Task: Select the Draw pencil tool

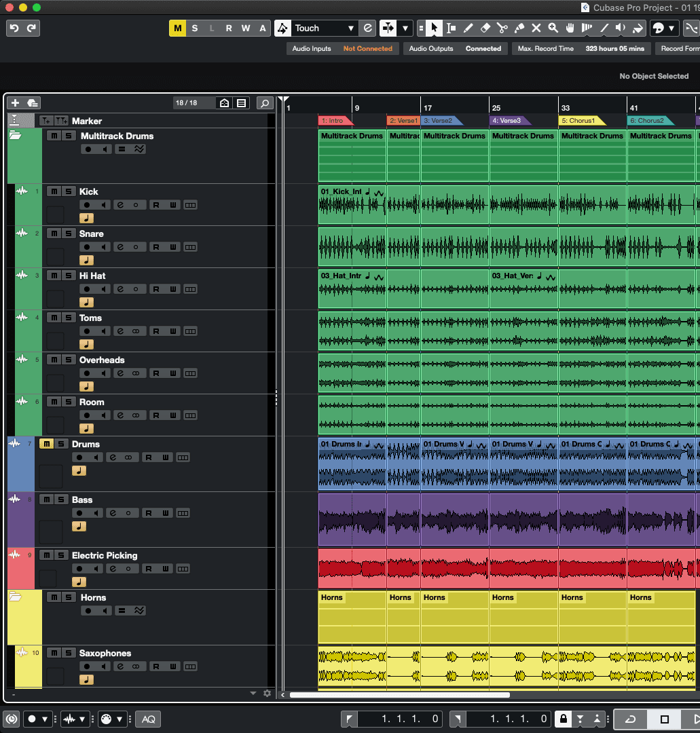Action: pos(468,28)
